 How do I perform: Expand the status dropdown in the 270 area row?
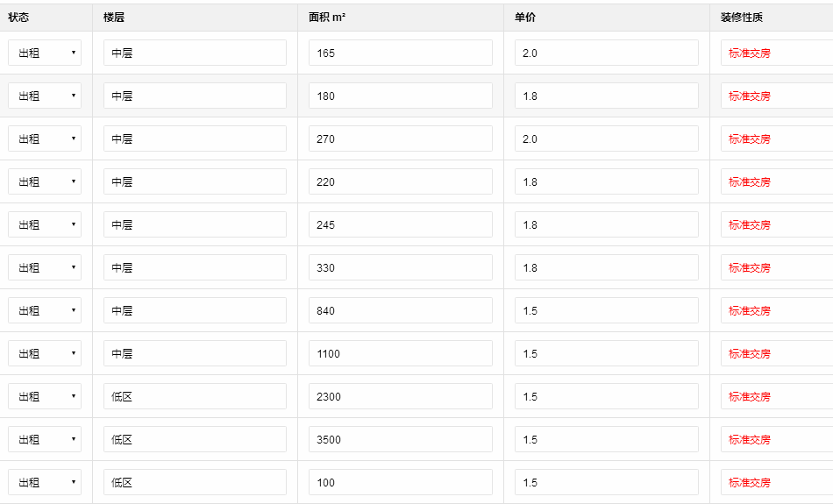45,138
